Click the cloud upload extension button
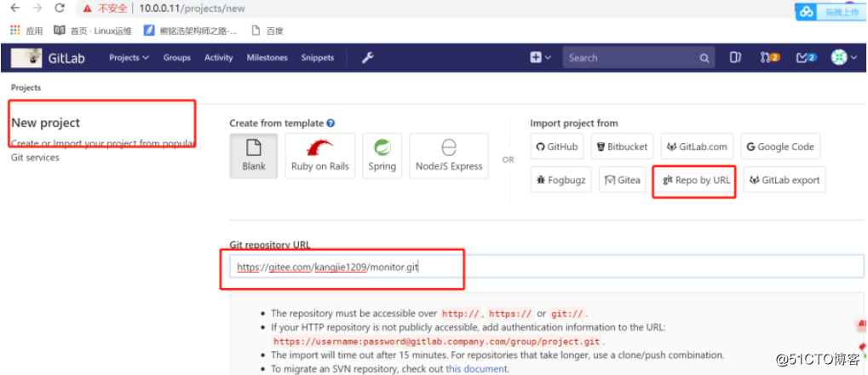Viewport: 868px width, 375px height. click(x=830, y=11)
